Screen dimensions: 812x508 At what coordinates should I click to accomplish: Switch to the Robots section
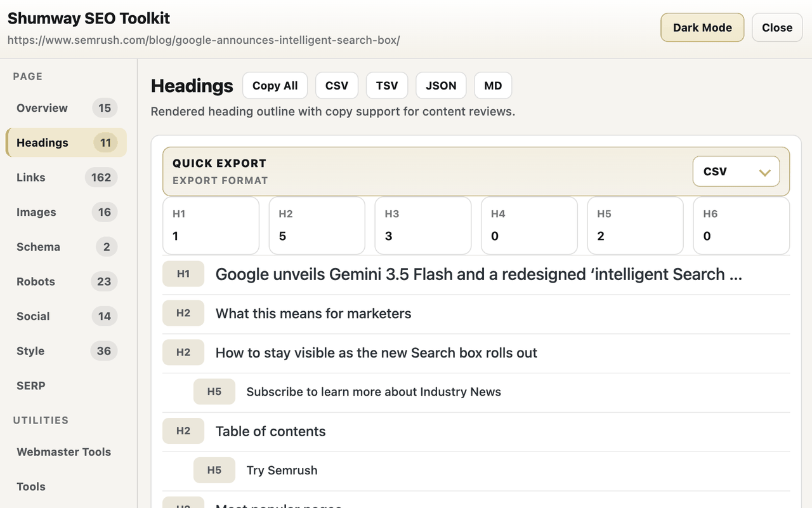tap(66, 281)
